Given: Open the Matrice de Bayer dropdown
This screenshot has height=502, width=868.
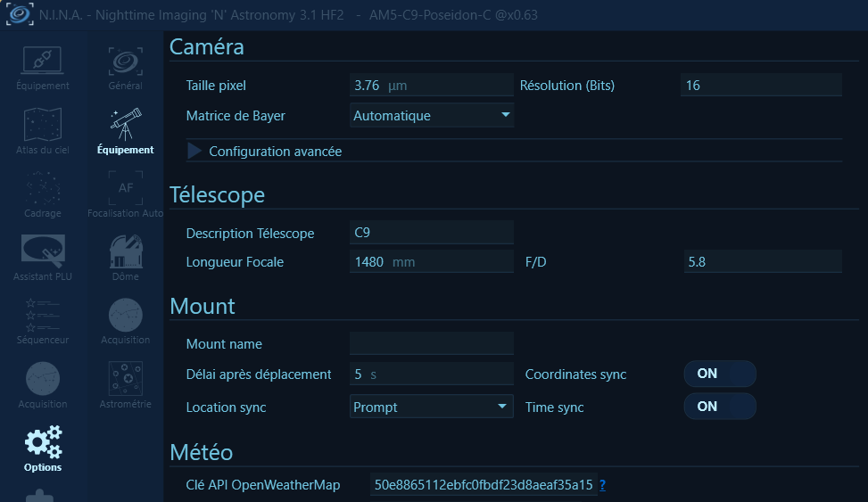Looking at the screenshot, I should click(432, 115).
